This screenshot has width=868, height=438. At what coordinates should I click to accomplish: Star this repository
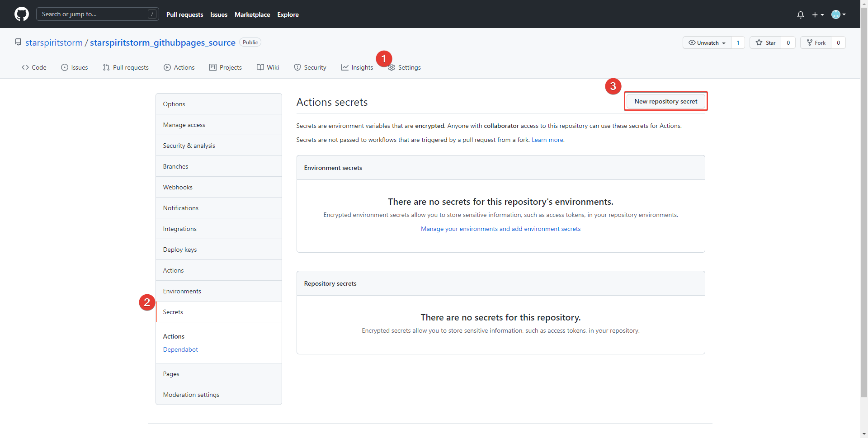765,42
